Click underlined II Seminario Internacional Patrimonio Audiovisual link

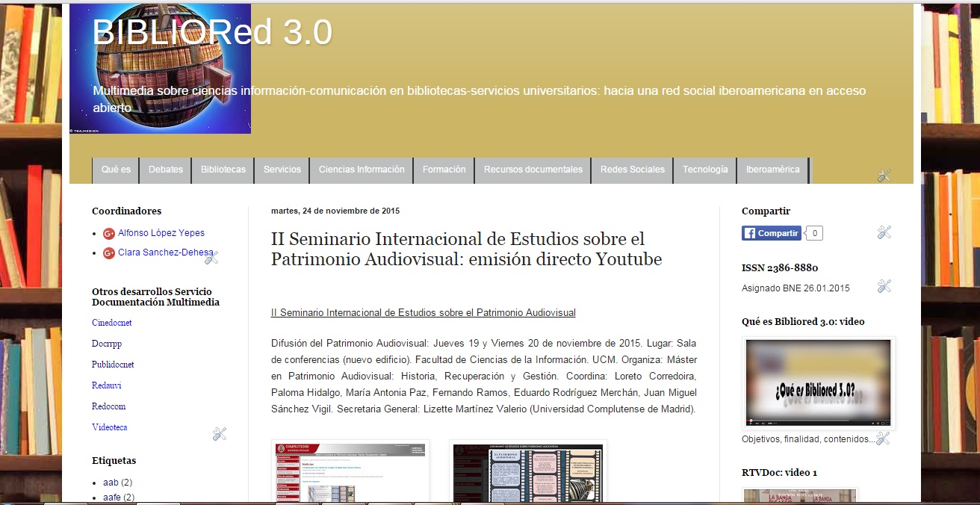(x=424, y=312)
